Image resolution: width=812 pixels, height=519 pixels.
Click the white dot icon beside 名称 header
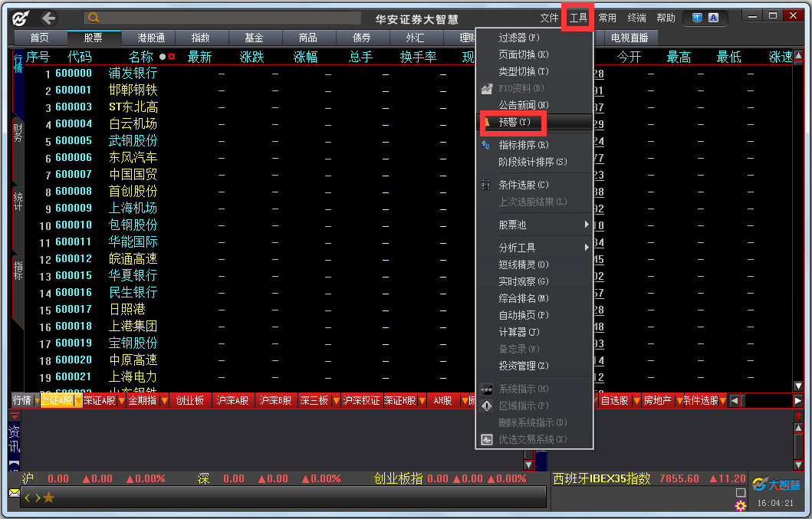pyautogui.click(x=163, y=57)
